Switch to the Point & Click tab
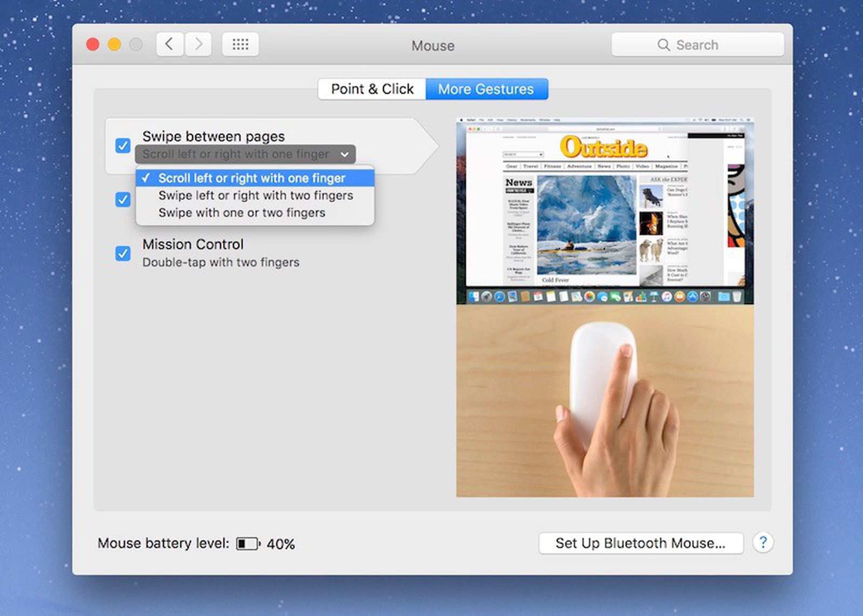 (x=372, y=89)
